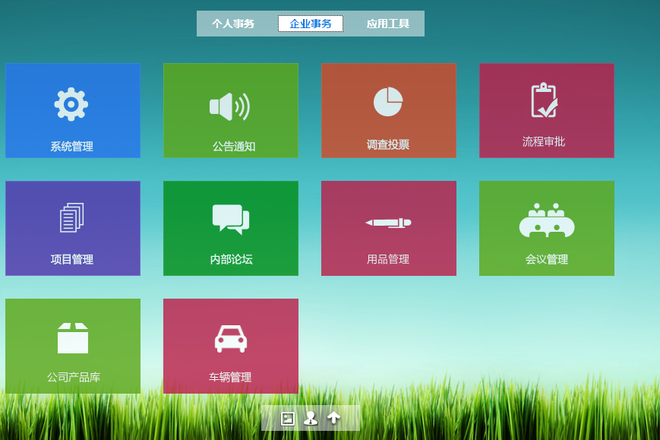660x440 pixels.
Task: Open 流程审批 clipboard tile
Action: 545,101
